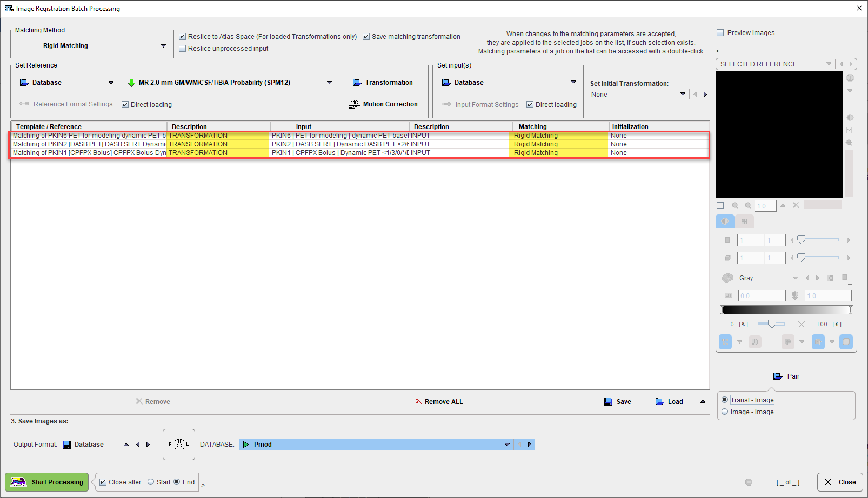
Task: Select the PKIN1 CPFPX Bolus matching row
Action: point(360,153)
